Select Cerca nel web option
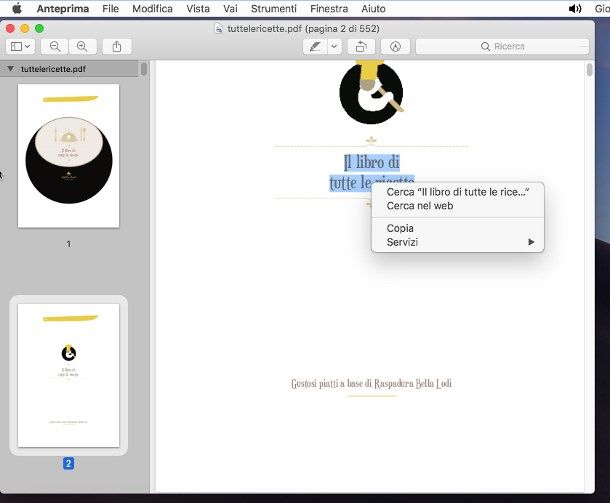This screenshot has width=610, height=503. (x=420, y=205)
